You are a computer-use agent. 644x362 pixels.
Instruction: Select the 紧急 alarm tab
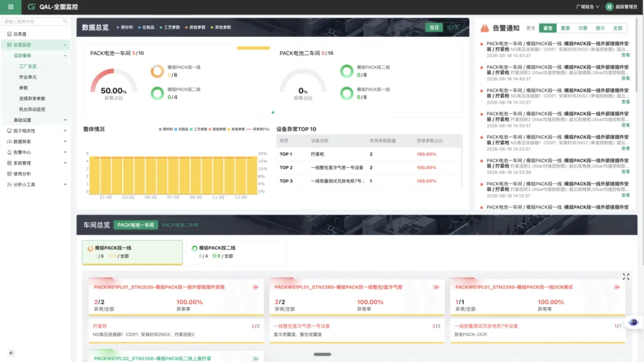click(x=548, y=28)
